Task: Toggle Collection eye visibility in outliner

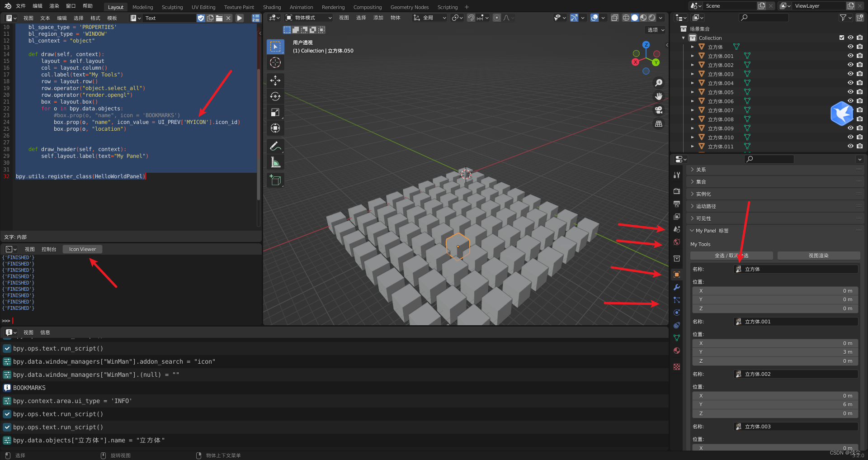Action: (x=850, y=38)
